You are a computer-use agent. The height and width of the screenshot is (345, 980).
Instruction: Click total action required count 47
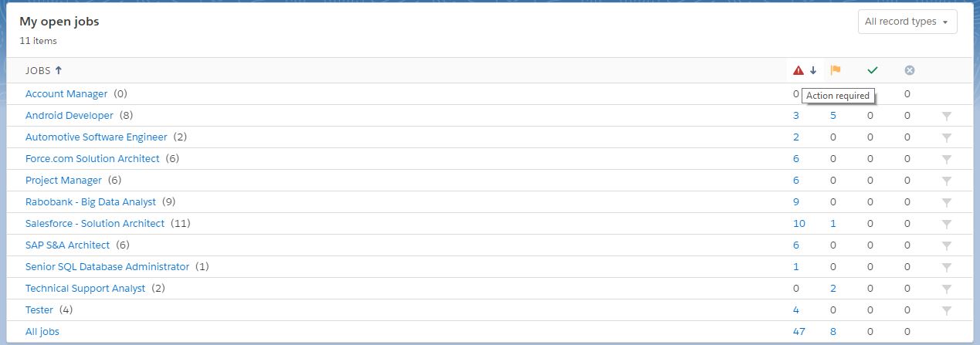(x=799, y=331)
